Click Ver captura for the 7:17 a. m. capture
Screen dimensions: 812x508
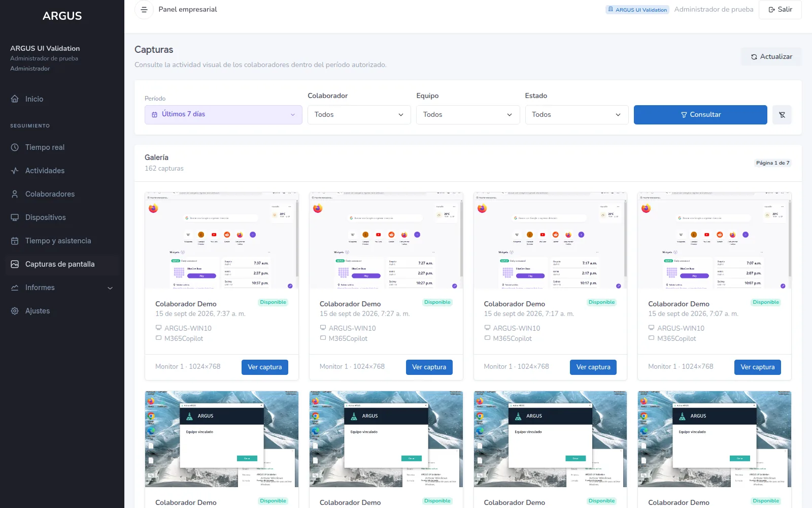point(593,367)
